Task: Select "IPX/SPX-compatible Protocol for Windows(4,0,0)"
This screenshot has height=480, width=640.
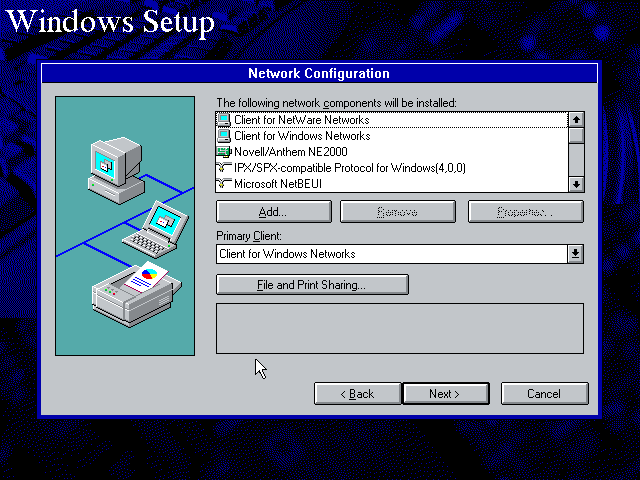Action: 392,168
